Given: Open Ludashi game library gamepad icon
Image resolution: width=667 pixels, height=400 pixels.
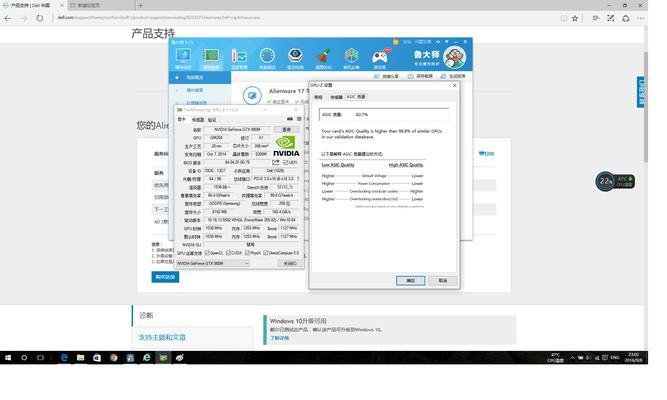Looking at the screenshot, I should (379, 58).
